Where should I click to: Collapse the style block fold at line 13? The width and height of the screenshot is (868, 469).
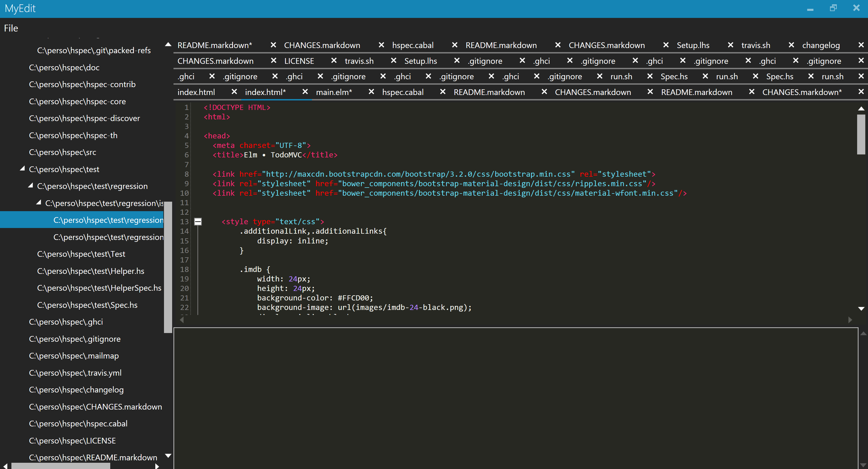pos(198,221)
